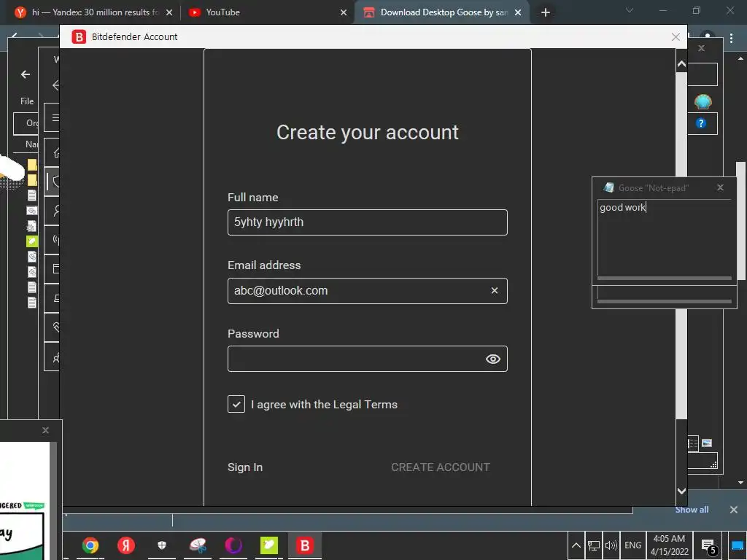Tick the Legal Terms agreement checkbox
The height and width of the screenshot is (560, 747).
click(x=236, y=404)
